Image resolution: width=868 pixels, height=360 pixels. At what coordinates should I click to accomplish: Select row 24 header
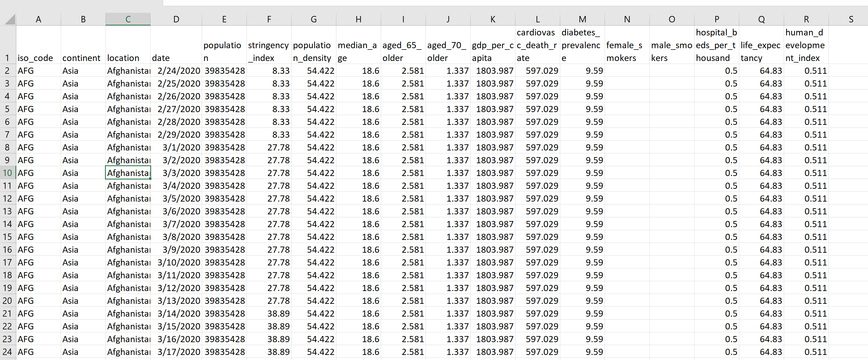[7, 352]
